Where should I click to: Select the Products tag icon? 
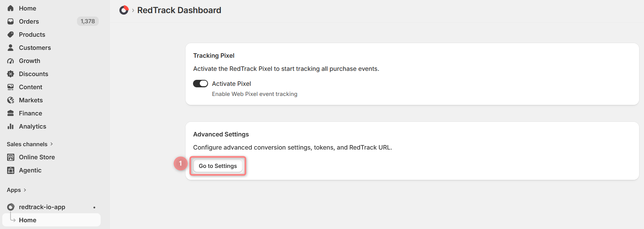[11, 34]
